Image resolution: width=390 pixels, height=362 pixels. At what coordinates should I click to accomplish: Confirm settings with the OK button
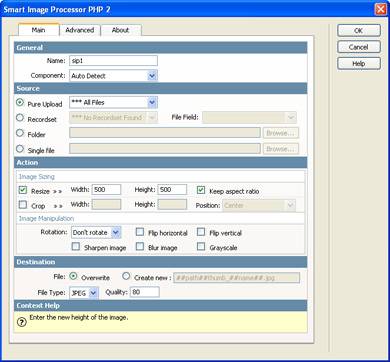[x=359, y=31]
